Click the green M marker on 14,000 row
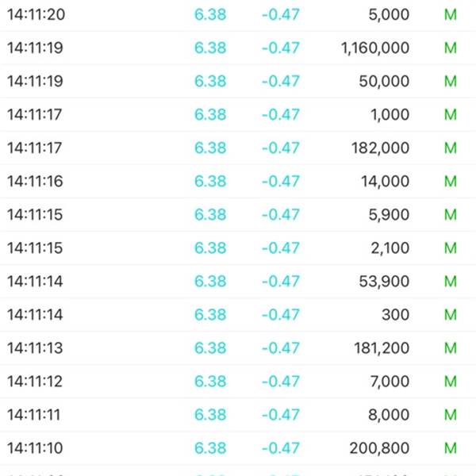The width and height of the screenshot is (476, 476). 451,181
